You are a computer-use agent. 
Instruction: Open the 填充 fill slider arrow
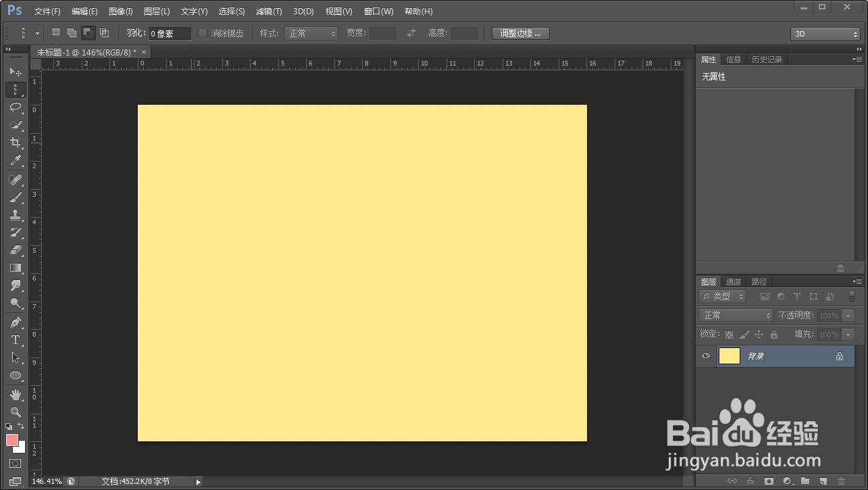[x=848, y=335]
